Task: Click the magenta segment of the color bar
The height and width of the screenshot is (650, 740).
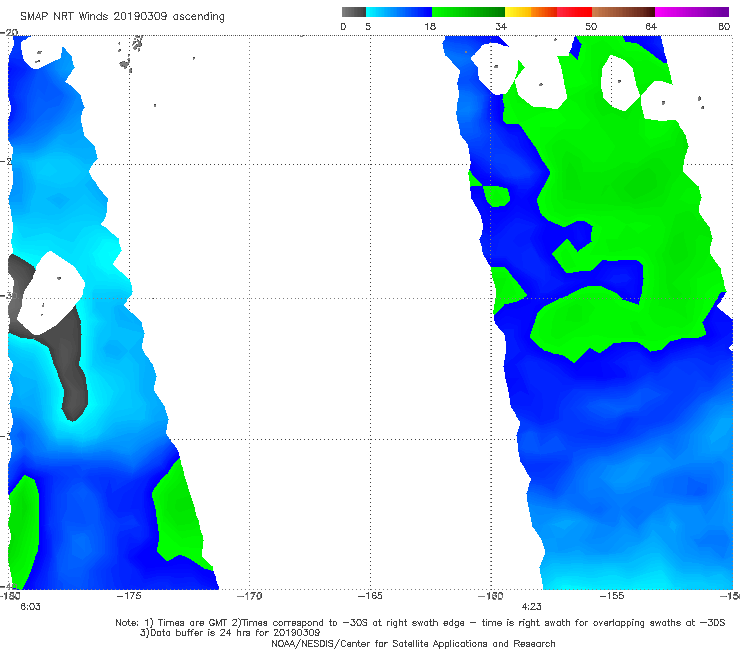Action: [692, 12]
